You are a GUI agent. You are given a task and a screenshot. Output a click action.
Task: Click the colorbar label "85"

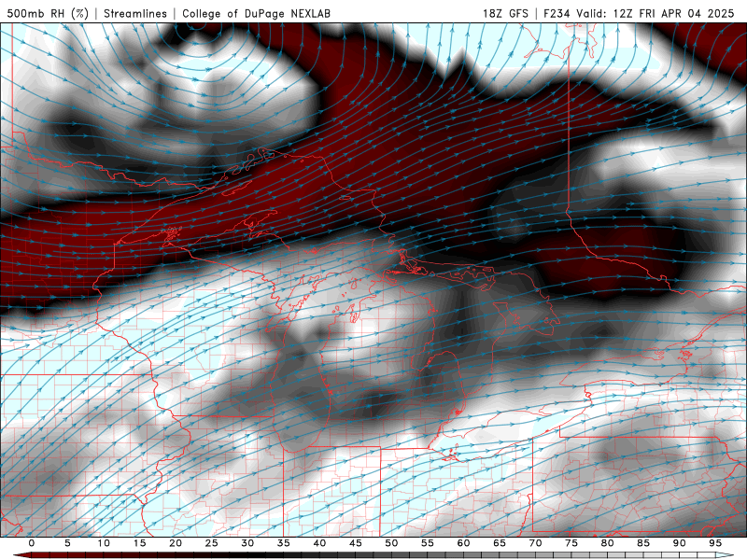[643, 543]
